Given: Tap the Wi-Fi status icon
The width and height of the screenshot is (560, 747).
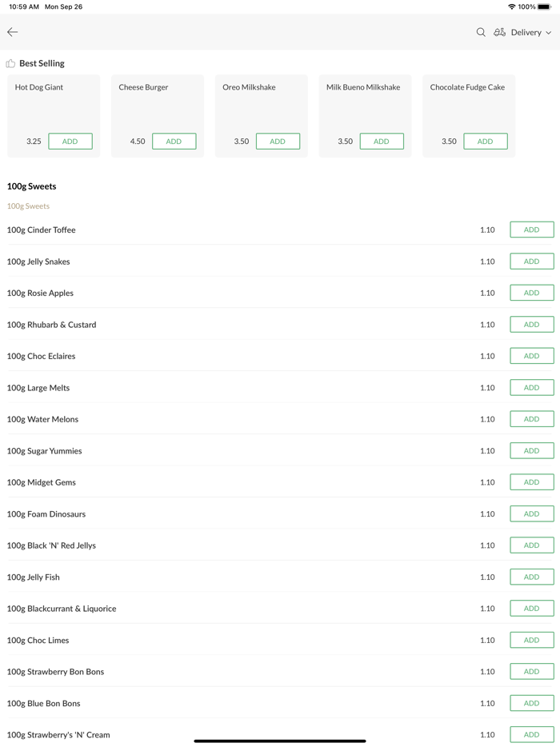Looking at the screenshot, I should (511, 6).
